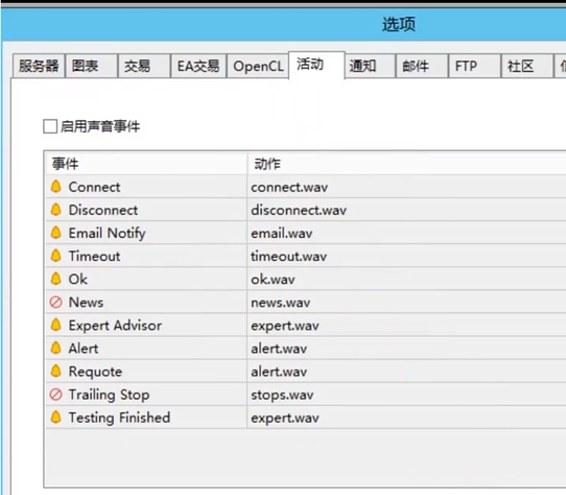Click the disabled icon beside Trailing Stop

click(56, 395)
